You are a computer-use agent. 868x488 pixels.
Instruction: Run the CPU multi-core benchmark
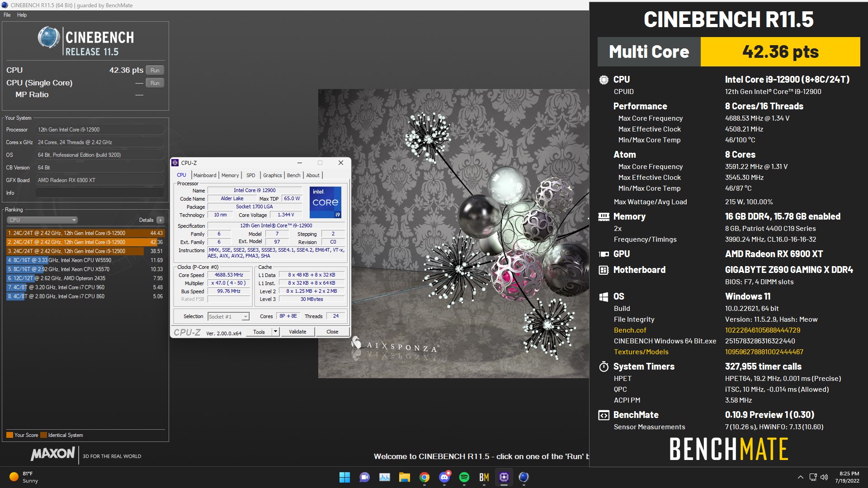(155, 70)
